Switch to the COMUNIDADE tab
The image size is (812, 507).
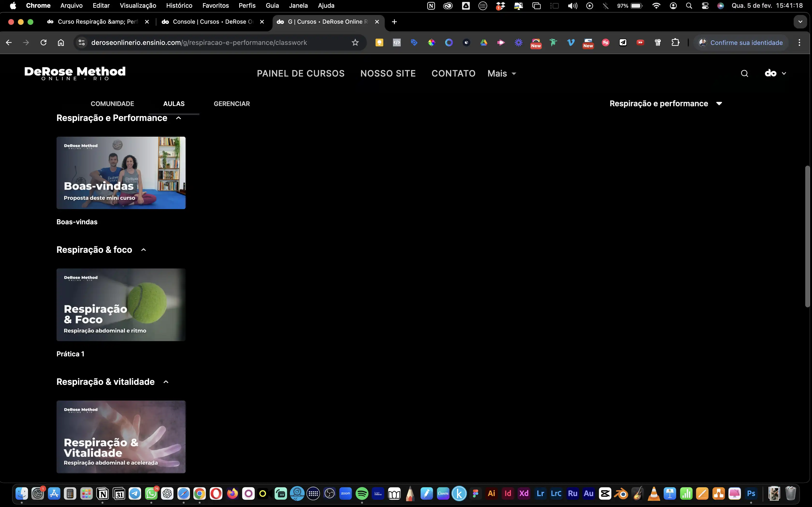point(112,104)
